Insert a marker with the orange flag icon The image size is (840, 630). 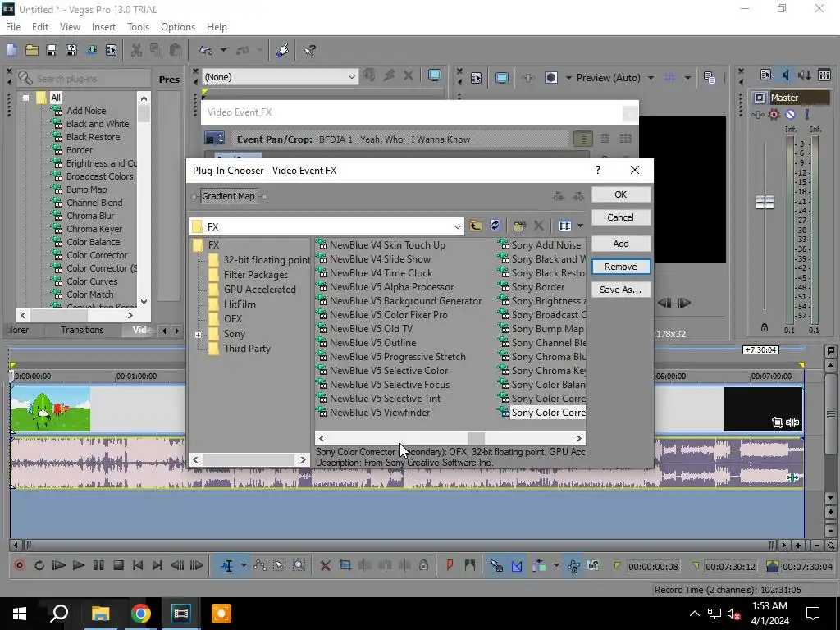point(450,565)
